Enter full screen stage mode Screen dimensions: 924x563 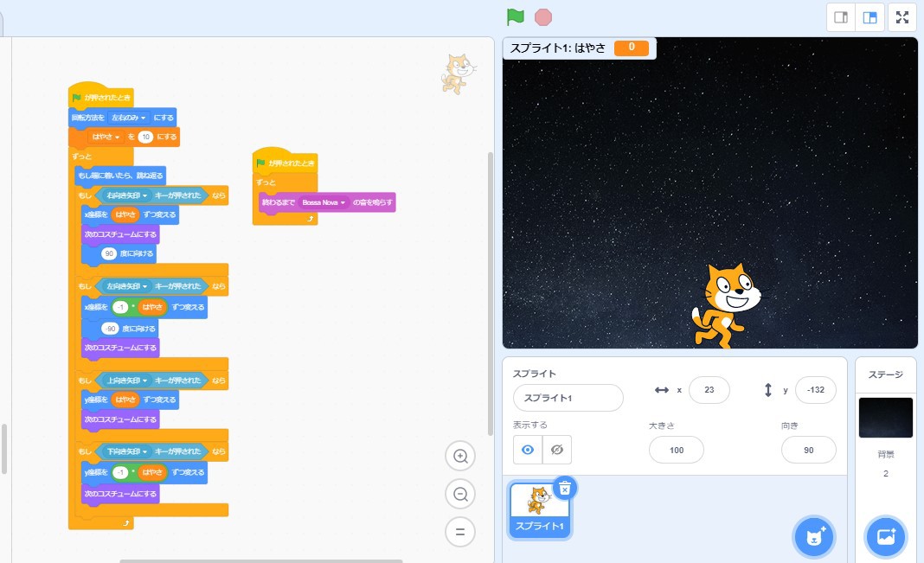click(x=902, y=17)
